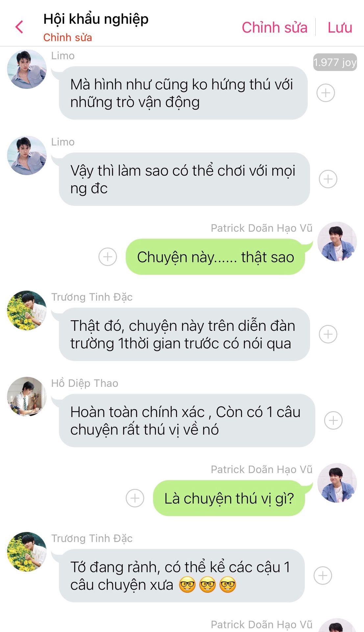The height and width of the screenshot is (632, 364).
Task: Tap the "1.977 joy" badge
Action: point(335,62)
